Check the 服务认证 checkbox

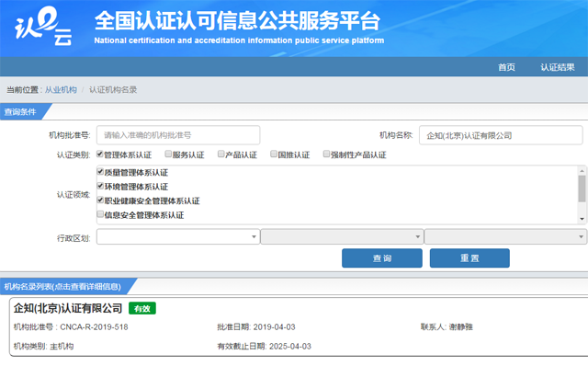(168, 154)
